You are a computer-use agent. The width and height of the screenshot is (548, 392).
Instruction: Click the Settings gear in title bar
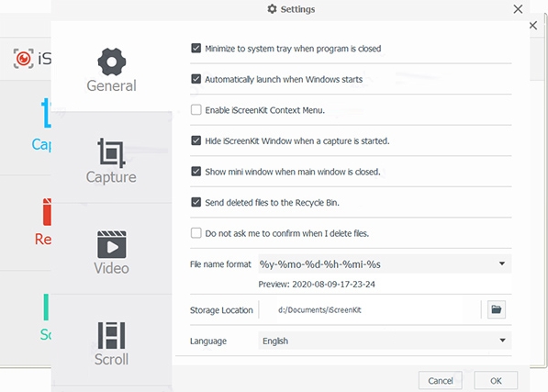pyautogui.click(x=272, y=9)
